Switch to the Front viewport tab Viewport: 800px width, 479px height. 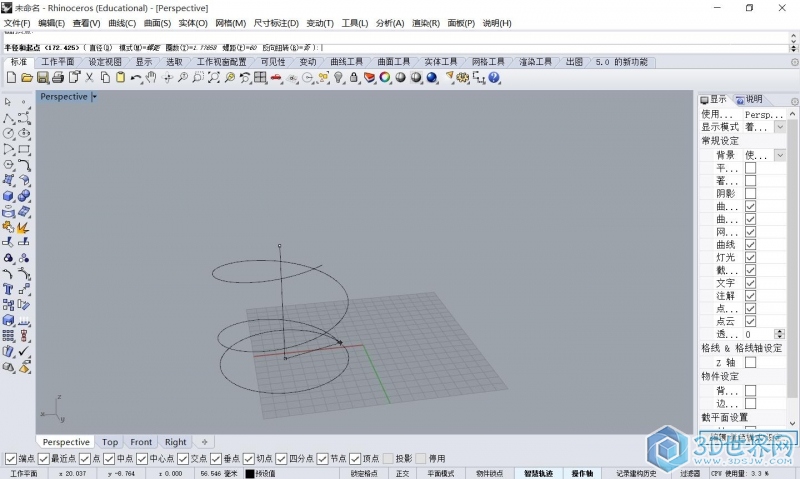pos(141,442)
